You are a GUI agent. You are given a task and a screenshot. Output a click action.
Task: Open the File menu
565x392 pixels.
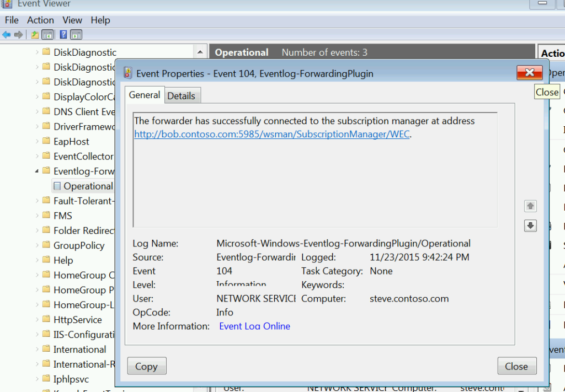pyautogui.click(x=12, y=20)
